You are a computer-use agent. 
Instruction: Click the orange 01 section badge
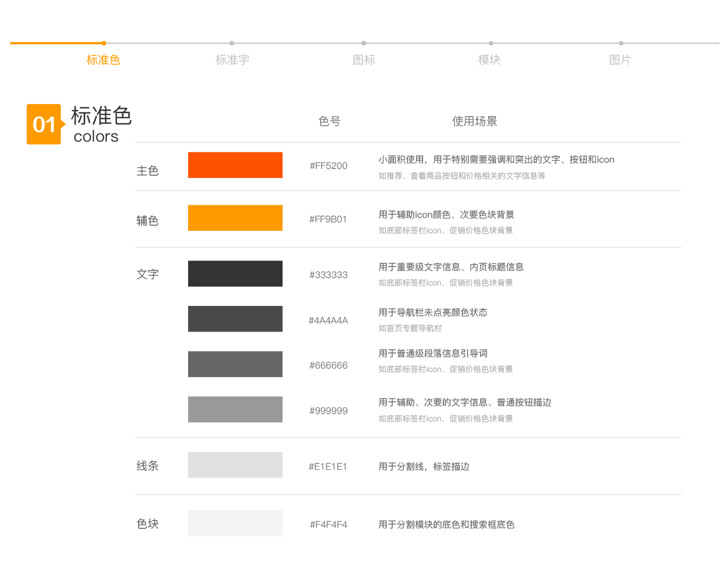[45, 124]
